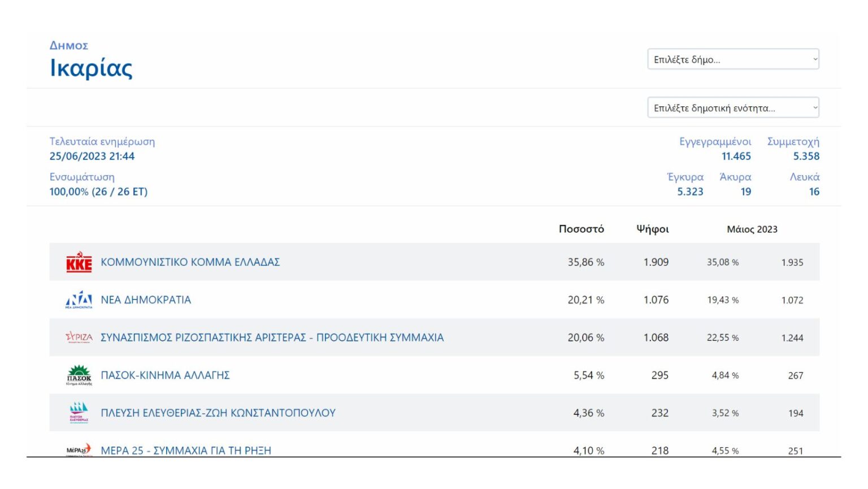Image resolution: width=868 pixels, height=489 pixels.
Task: Click the 'Άκυρα' label
Action: [x=735, y=177]
